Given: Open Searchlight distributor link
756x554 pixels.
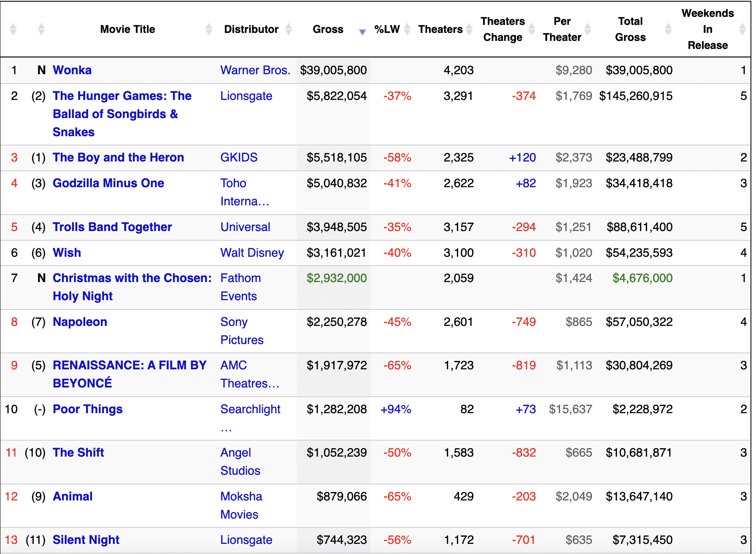Looking at the screenshot, I should tap(250, 418).
